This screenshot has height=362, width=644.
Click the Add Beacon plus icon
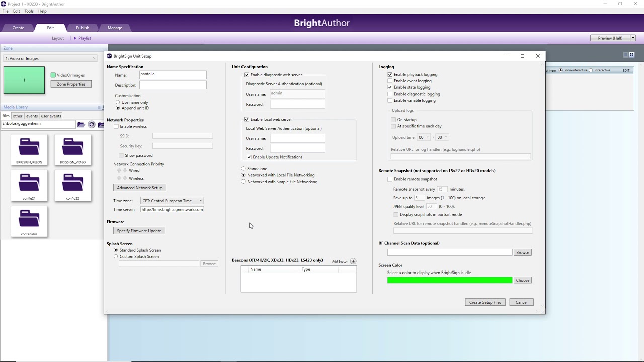(353, 261)
